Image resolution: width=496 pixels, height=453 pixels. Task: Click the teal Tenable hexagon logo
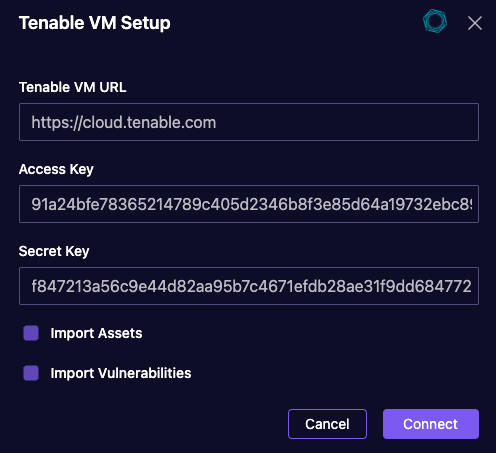click(435, 21)
